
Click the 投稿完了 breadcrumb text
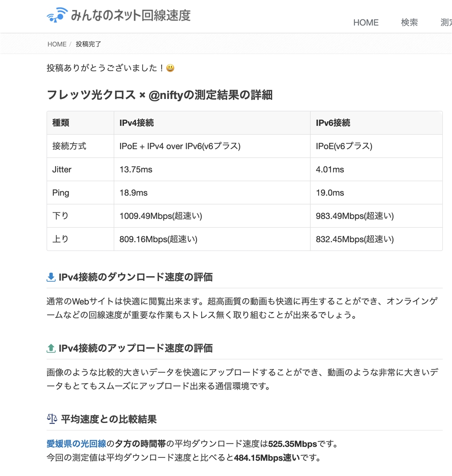point(88,44)
